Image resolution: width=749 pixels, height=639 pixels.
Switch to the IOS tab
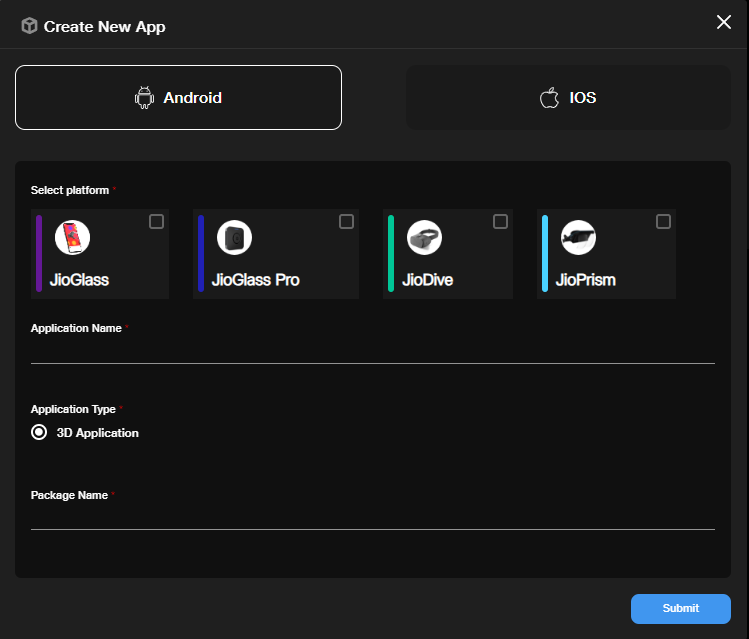(568, 98)
